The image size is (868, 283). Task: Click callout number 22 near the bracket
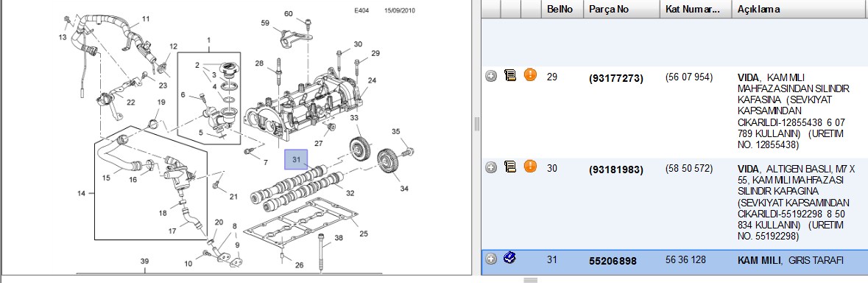click(x=130, y=102)
